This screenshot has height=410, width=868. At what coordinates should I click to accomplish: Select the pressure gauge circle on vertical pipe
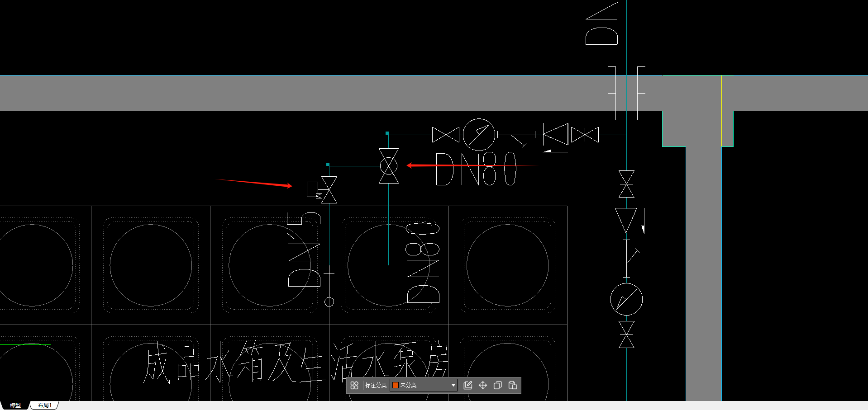[x=626, y=299]
